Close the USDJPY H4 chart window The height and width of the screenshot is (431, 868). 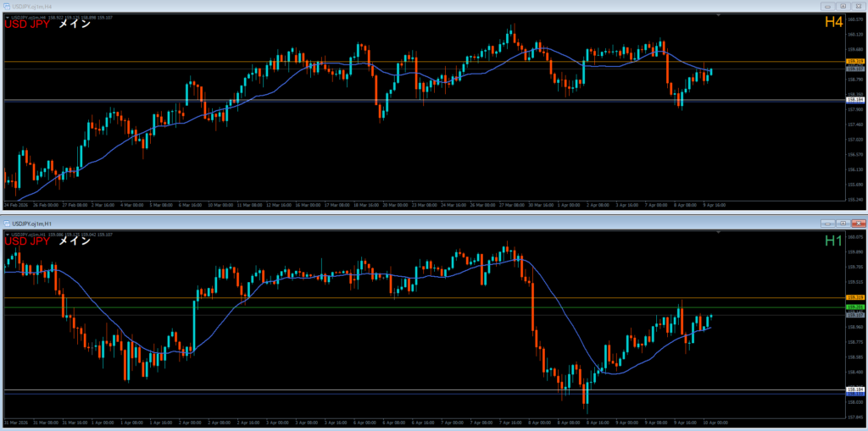pos(858,6)
